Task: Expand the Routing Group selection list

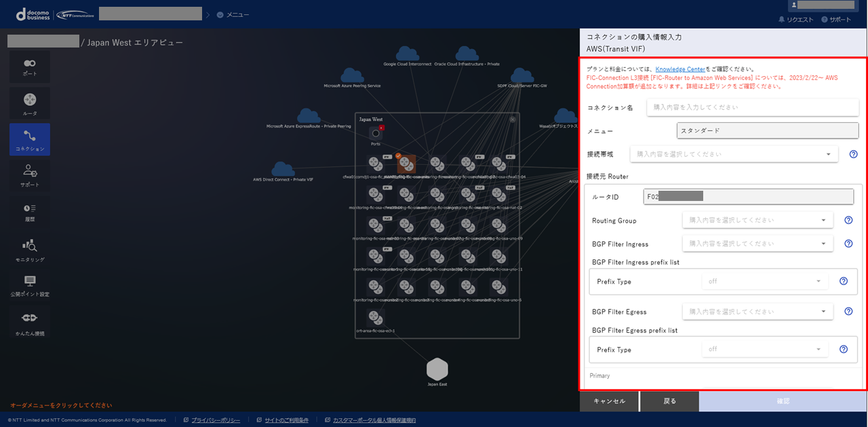Action: pos(757,220)
